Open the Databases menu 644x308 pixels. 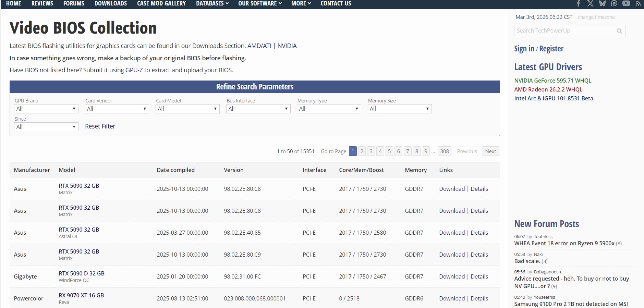(x=212, y=3)
